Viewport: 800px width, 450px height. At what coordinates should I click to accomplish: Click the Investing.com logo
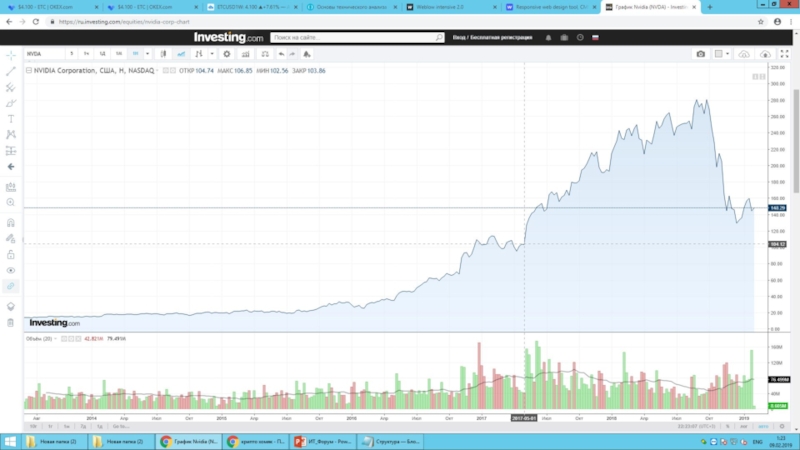[x=229, y=37]
